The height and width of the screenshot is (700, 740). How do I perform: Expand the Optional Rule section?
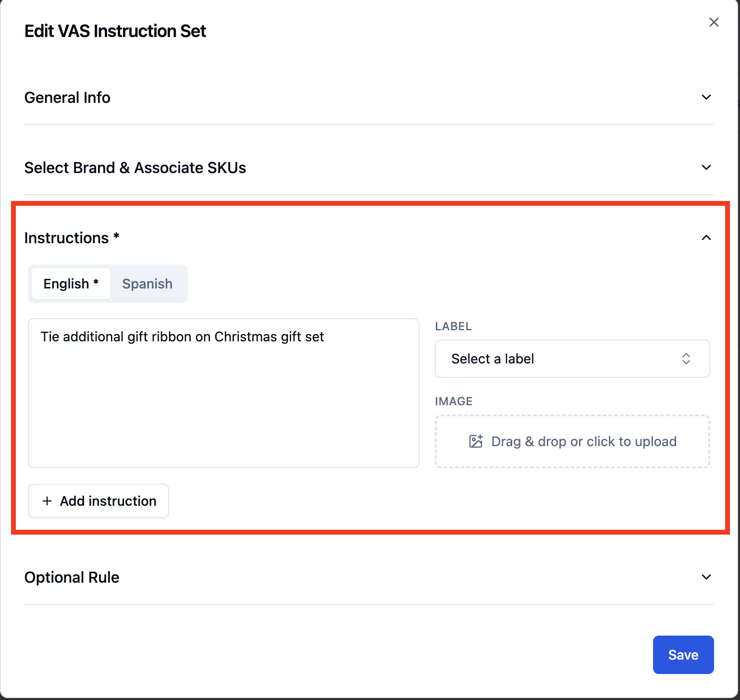pos(369,577)
